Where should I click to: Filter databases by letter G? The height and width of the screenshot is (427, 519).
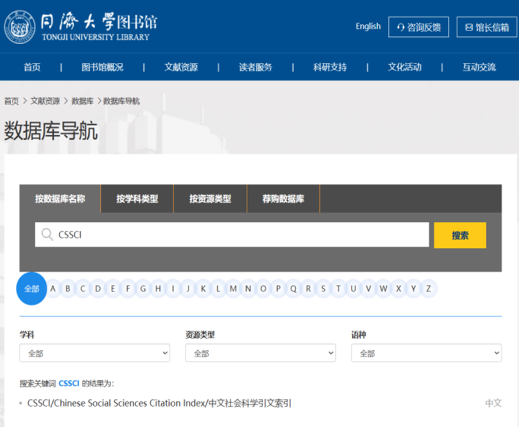143,289
